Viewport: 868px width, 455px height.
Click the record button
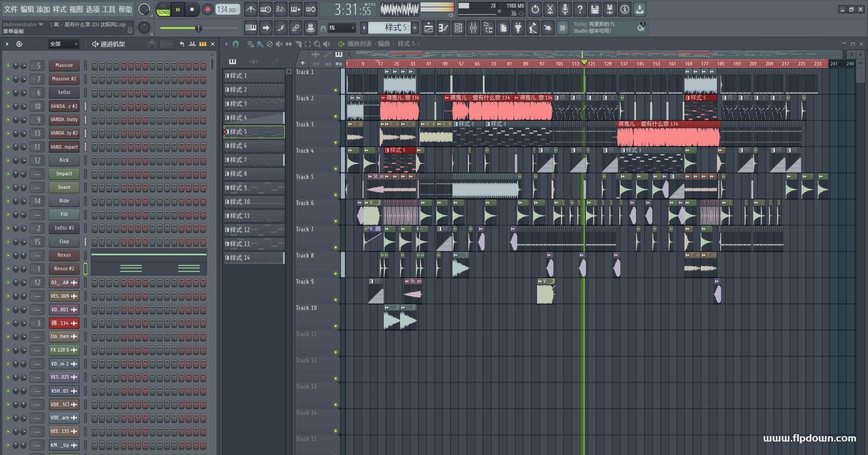coord(208,9)
